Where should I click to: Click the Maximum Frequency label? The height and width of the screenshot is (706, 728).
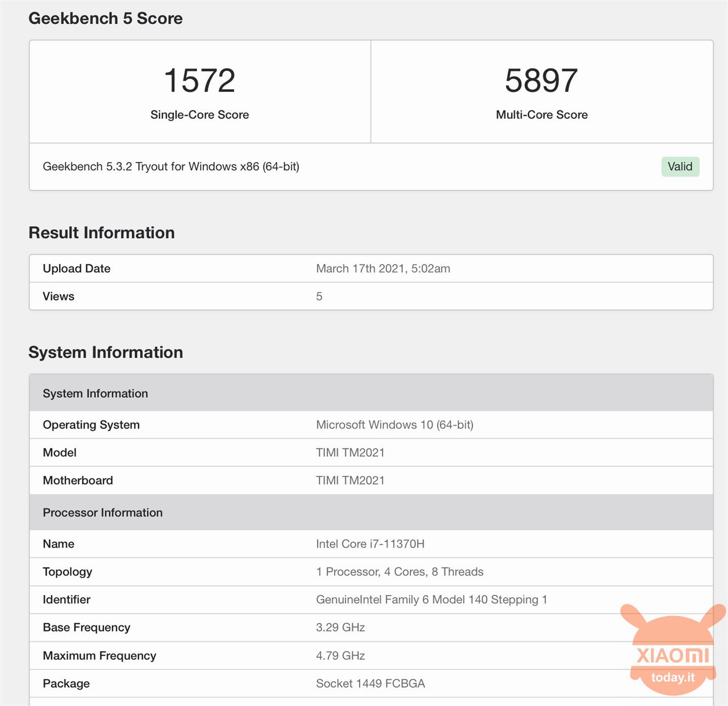click(100, 655)
